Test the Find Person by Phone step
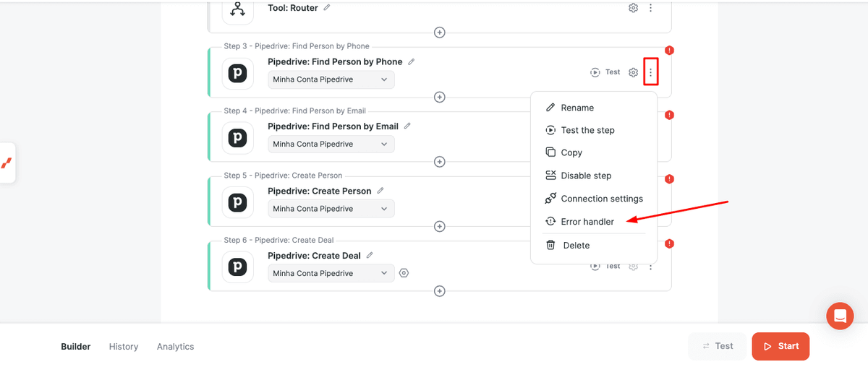Screen dimensions: 868x367 click(605, 72)
